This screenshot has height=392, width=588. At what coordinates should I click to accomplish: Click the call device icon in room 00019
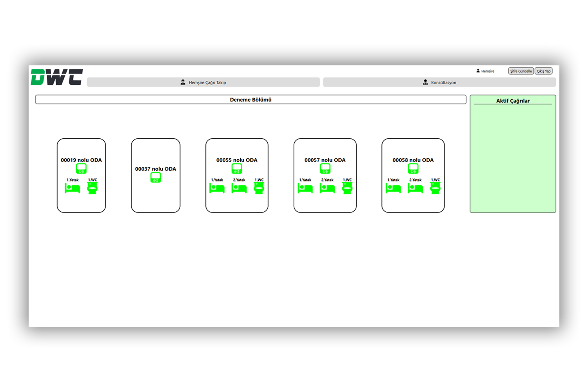click(81, 169)
